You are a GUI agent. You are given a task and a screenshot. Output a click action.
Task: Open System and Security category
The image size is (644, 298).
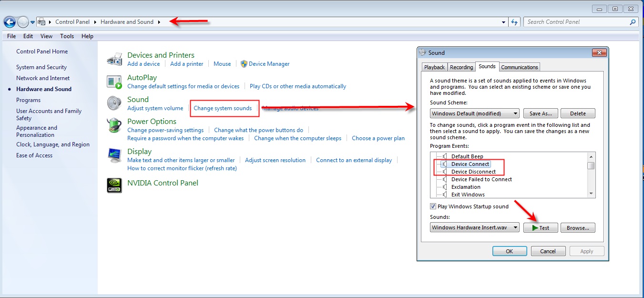coord(41,67)
